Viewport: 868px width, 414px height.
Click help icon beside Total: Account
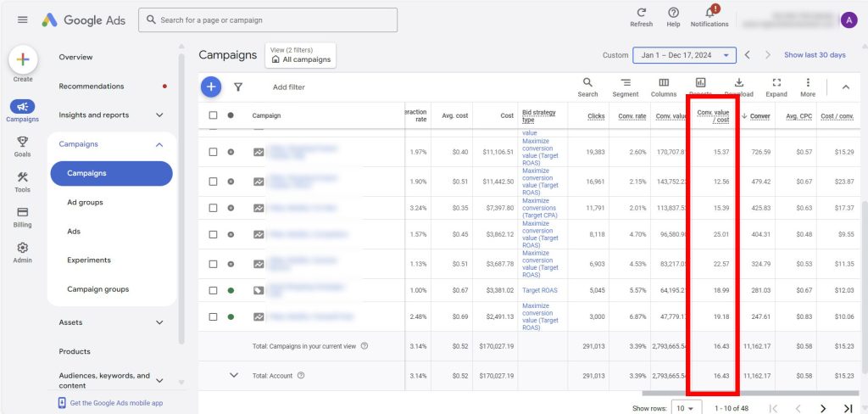pos(301,375)
